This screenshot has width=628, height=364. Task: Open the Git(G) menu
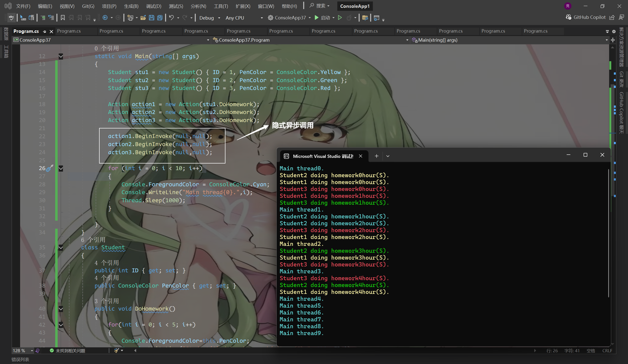pyautogui.click(x=88, y=6)
